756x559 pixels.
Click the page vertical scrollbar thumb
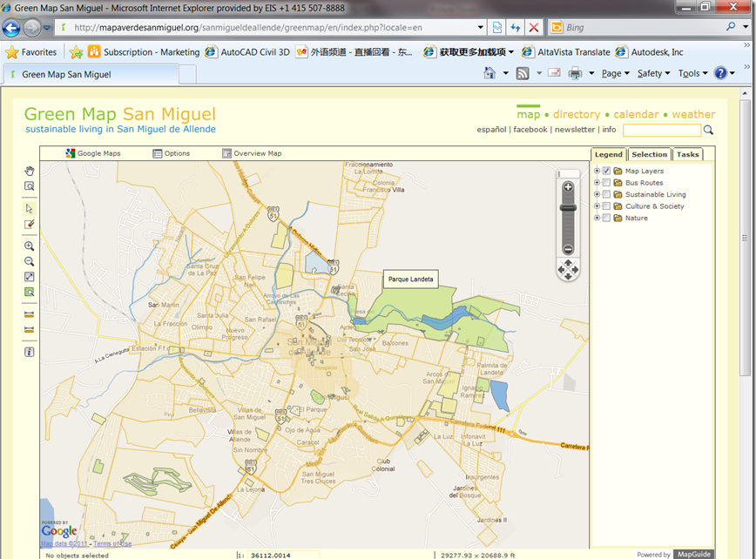point(746,238)
